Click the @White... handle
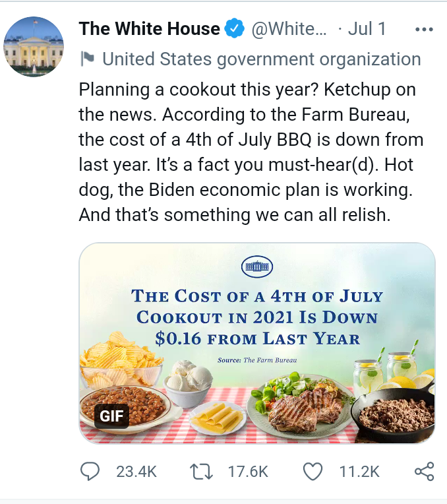Screen dimensions: 447x504 coord(287,29)
